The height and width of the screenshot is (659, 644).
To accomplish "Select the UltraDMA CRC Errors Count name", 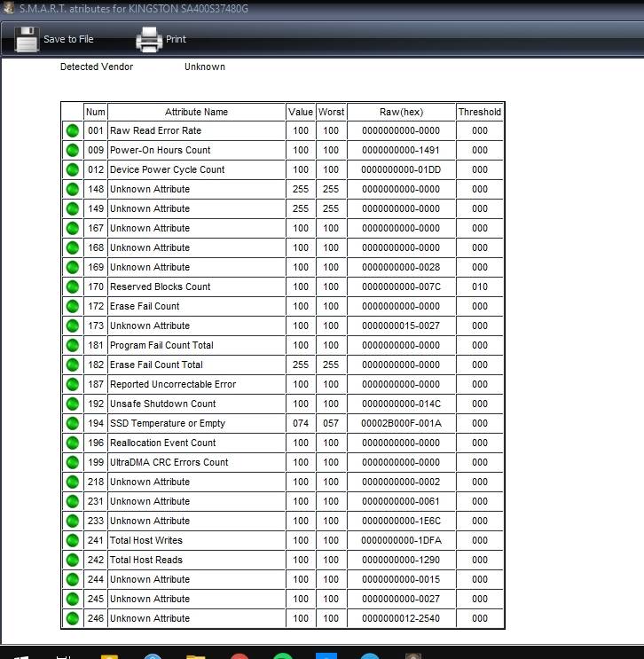I will point(169,462).
